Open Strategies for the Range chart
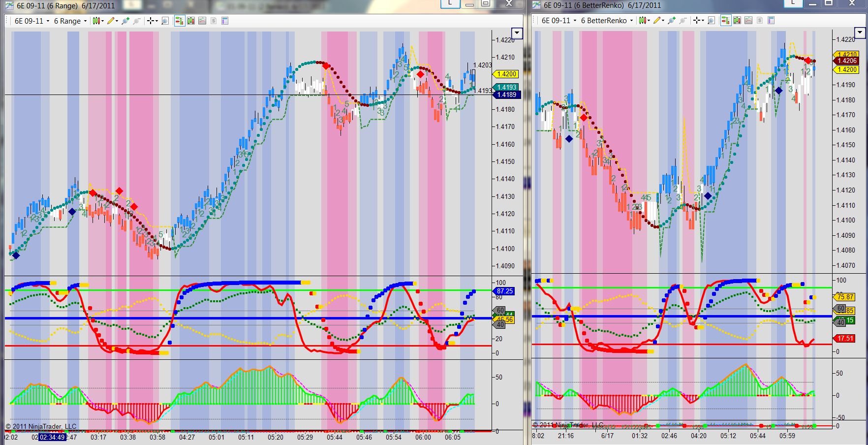 [x=213, y=21]
